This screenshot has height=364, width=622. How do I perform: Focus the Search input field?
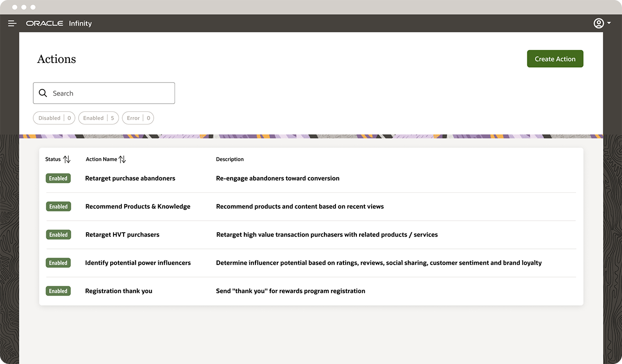(111, 93)
